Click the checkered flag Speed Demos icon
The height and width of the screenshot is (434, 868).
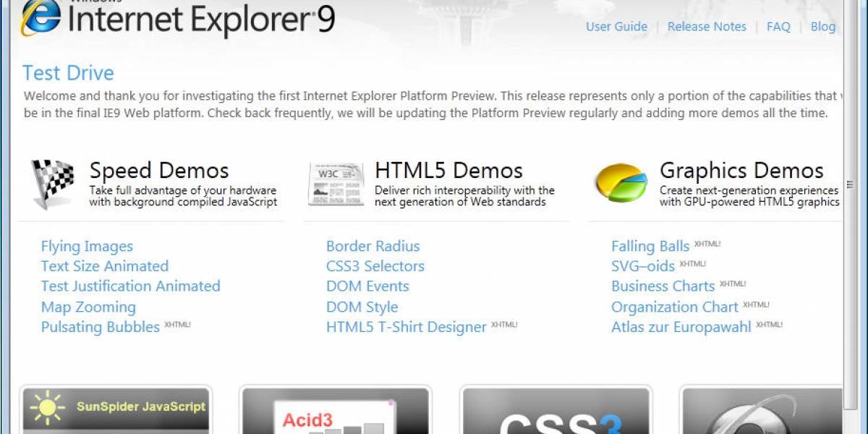pos(53,184)
